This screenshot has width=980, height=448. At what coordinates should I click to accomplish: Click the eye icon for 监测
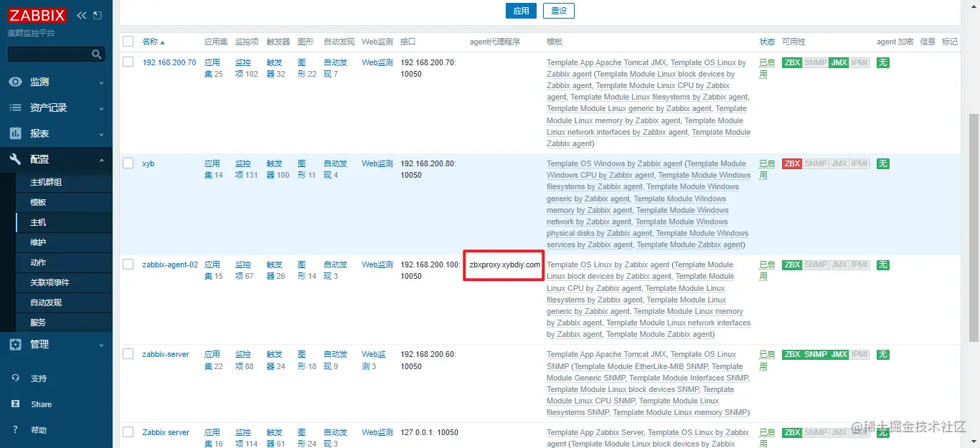pos(16,82)
